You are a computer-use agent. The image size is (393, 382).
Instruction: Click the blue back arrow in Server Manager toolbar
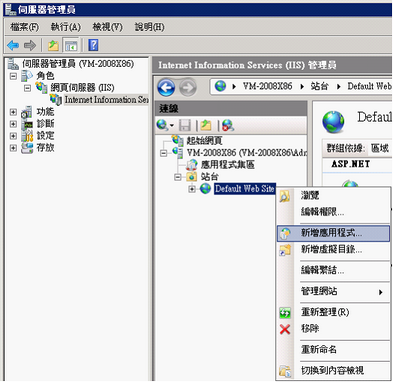(13, 45)
